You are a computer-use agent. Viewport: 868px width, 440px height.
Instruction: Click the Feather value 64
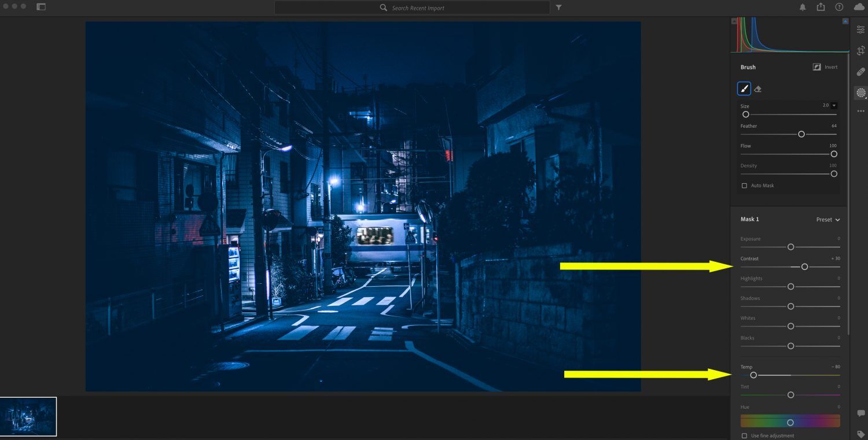point(834,126)
